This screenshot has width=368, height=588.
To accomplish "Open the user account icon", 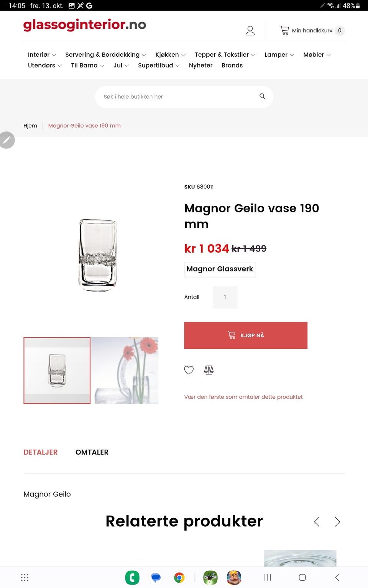I will coord(250,31).
